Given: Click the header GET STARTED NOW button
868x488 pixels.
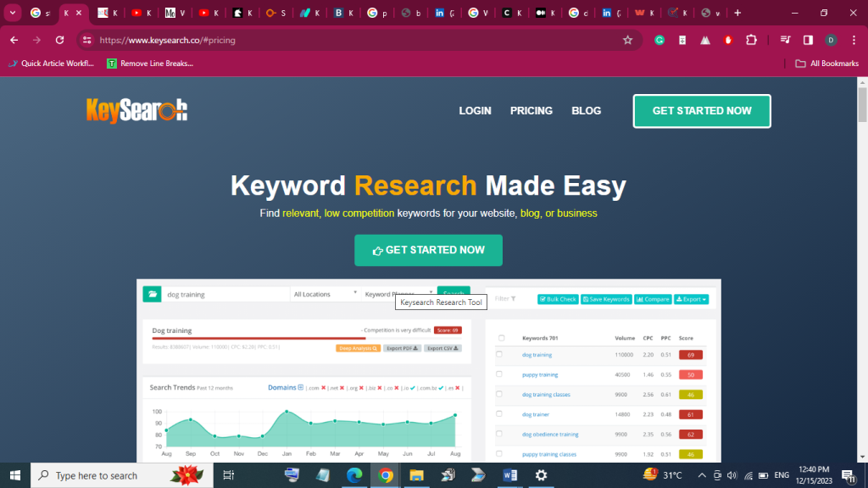Looking at the screenshot, I should tap(702, 111).
